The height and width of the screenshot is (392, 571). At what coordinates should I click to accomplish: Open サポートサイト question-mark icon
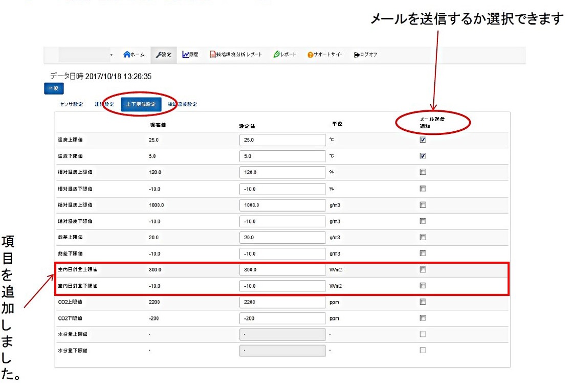[310, 55]
